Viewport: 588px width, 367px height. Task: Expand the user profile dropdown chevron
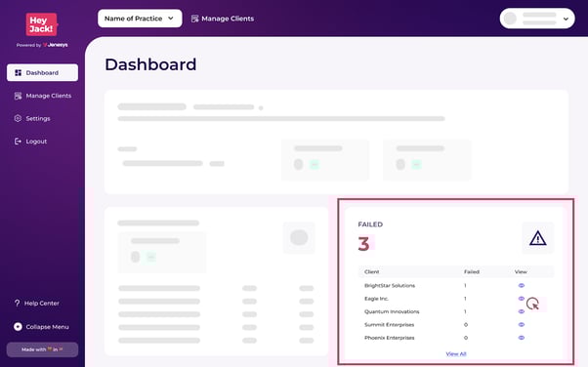click(x=566, y=19)
